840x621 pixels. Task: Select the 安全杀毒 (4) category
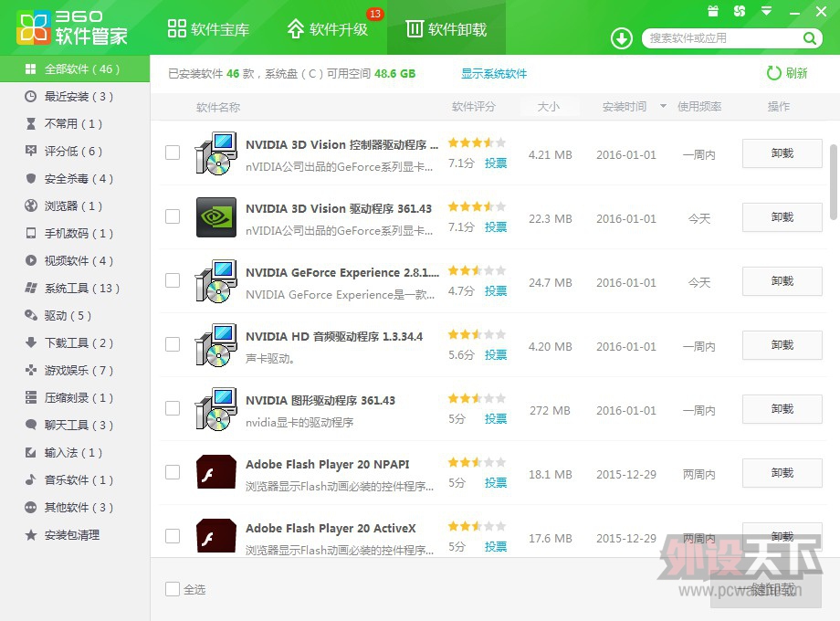75,178
